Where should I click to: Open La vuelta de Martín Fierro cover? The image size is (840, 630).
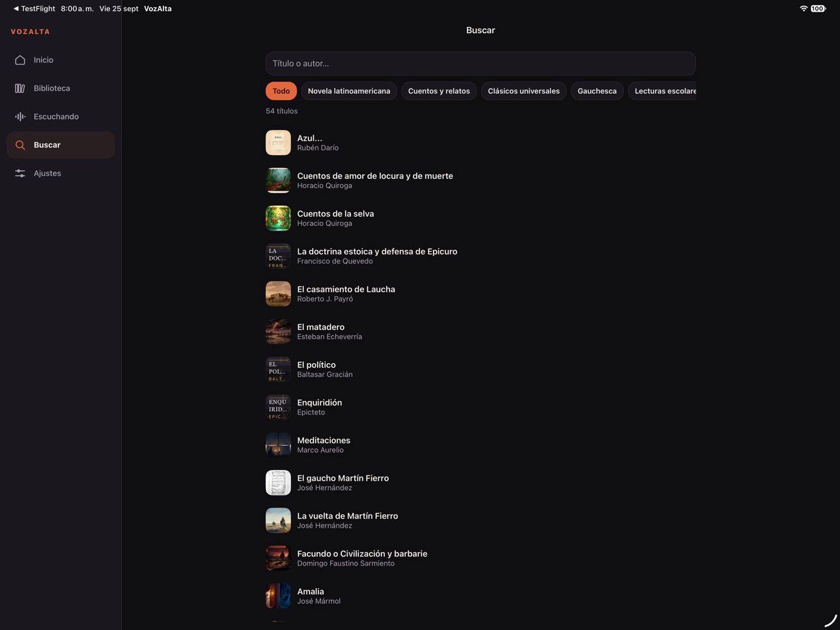click(278, 521)
